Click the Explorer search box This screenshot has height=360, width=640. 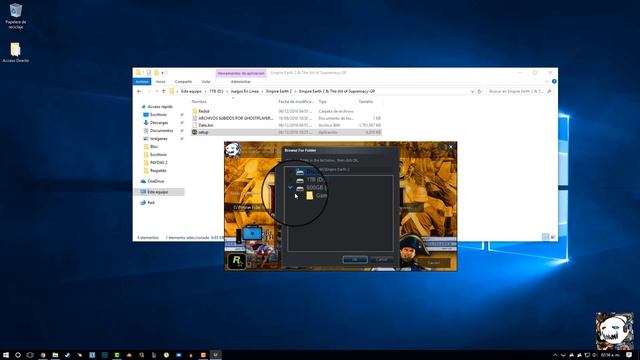coord(519,91)
